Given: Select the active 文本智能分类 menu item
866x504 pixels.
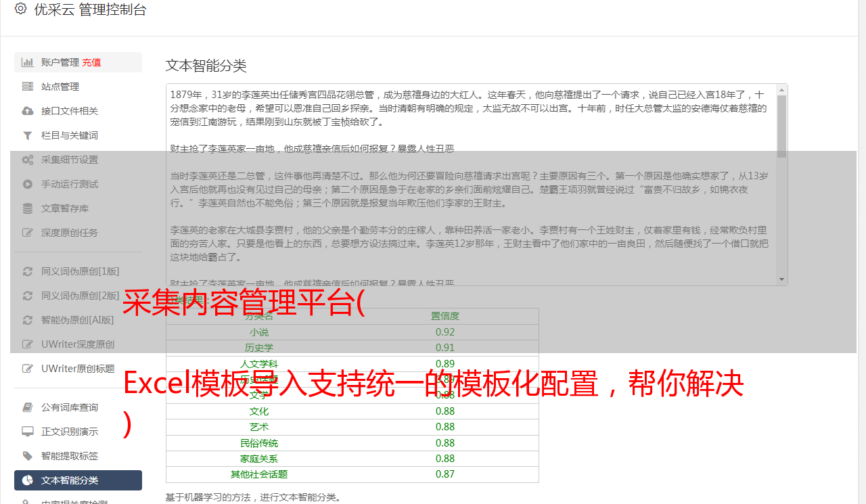Looking at the screenshot, I should pos(78,480).
